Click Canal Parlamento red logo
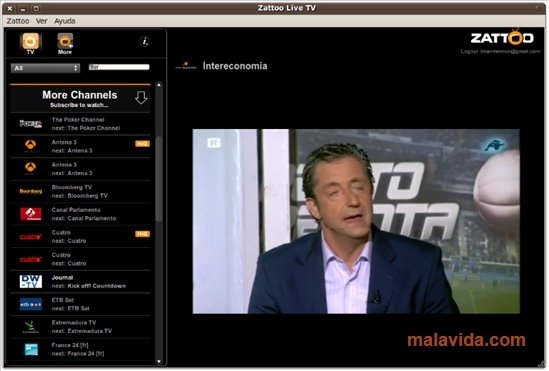 (x=31, y=214)
